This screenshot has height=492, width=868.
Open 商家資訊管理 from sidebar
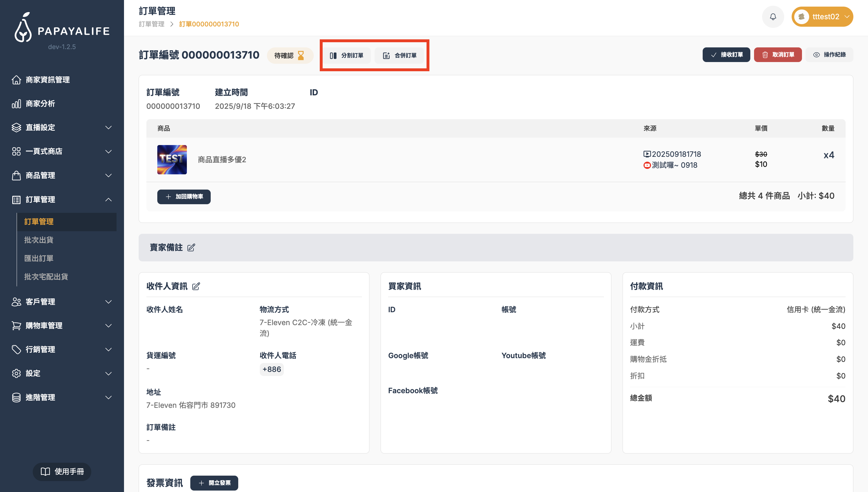pyautogui.click(x=47, y=80)
